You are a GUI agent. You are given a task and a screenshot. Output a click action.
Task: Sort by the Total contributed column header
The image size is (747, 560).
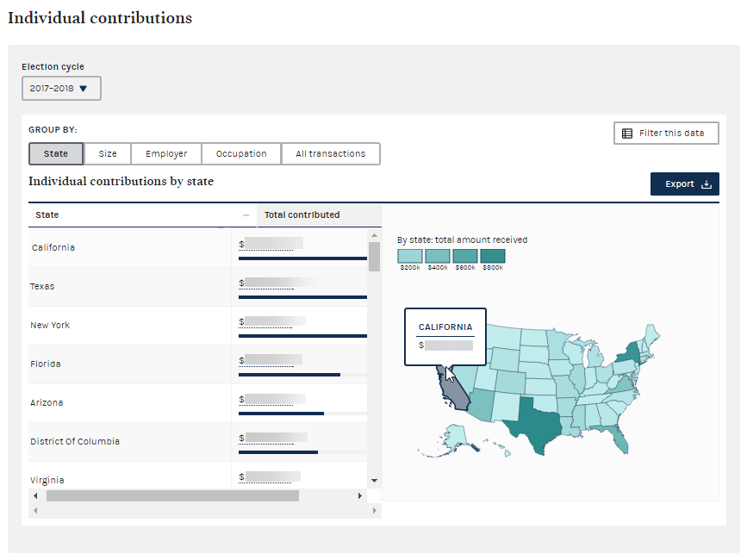[302, 215]
